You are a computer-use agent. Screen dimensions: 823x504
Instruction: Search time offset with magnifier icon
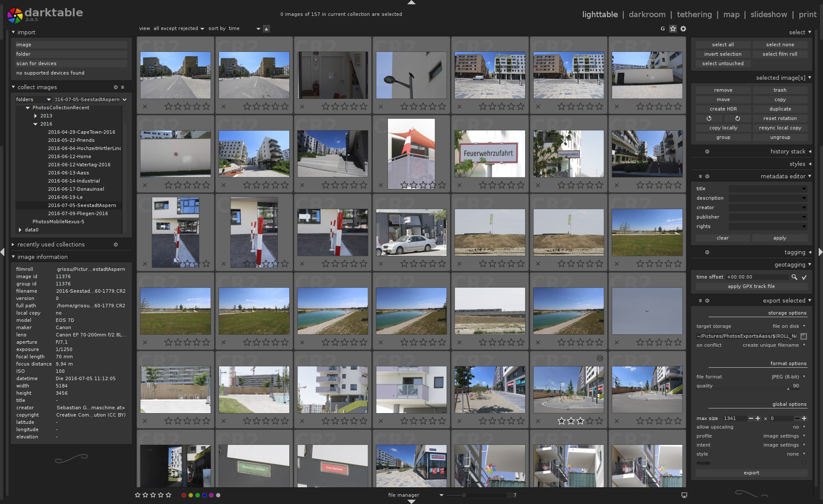[794, 277]
